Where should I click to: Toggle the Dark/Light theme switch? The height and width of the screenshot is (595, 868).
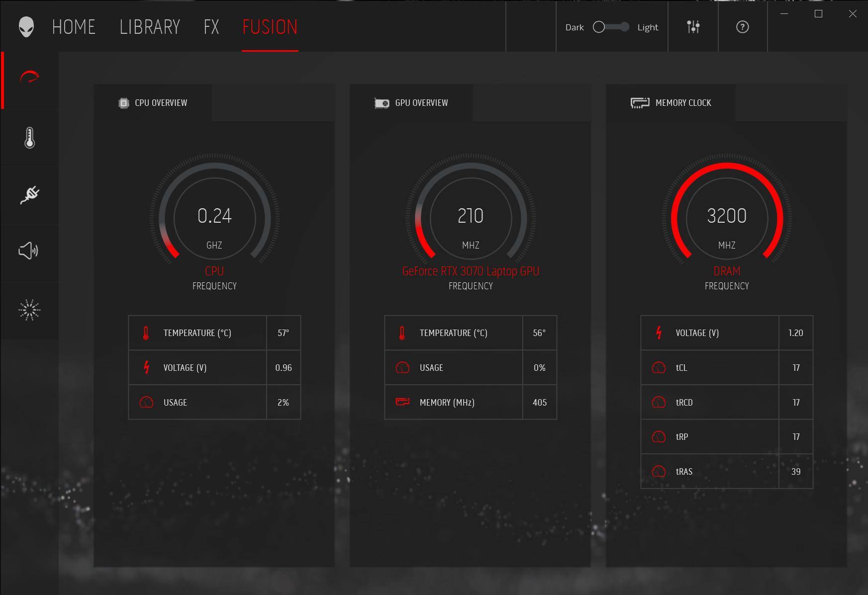pos(611,27)
